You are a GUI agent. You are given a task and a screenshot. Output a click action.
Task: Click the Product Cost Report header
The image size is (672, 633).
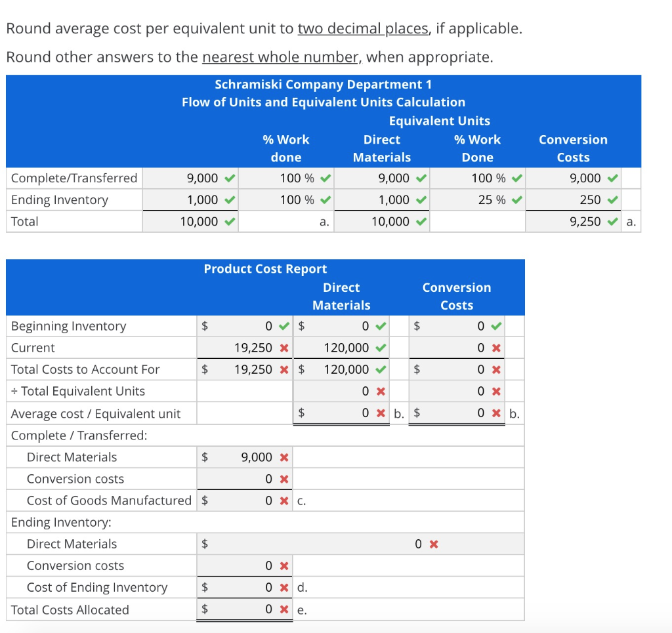click(265, 268)
